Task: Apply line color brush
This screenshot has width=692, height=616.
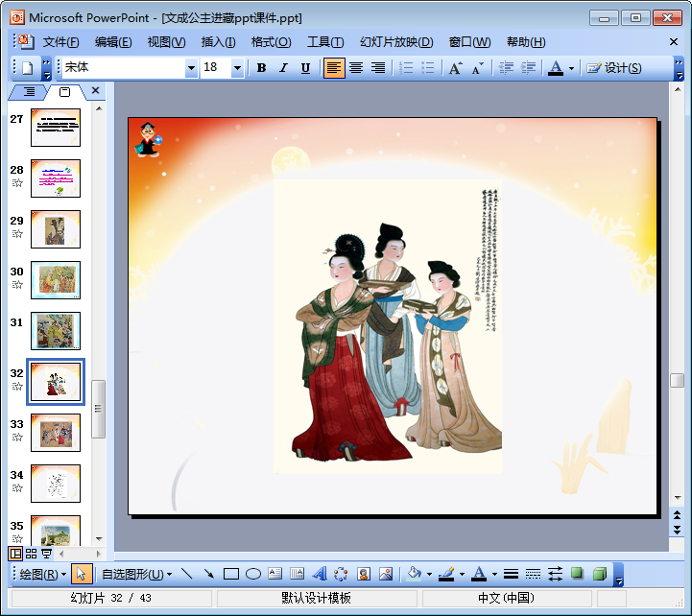Action: tap(446, 574)
